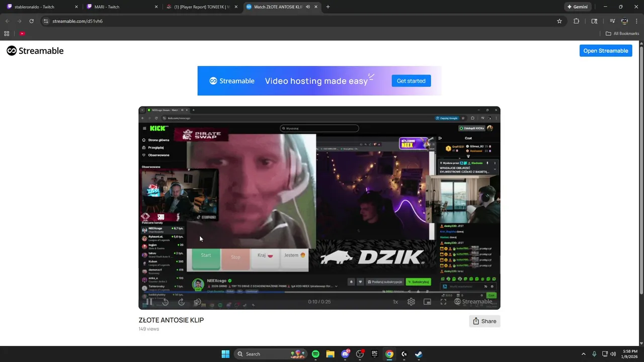Screen dimensions: 644x362
Task: Open Discord from the taskbar
Action: tap(345, 354)
